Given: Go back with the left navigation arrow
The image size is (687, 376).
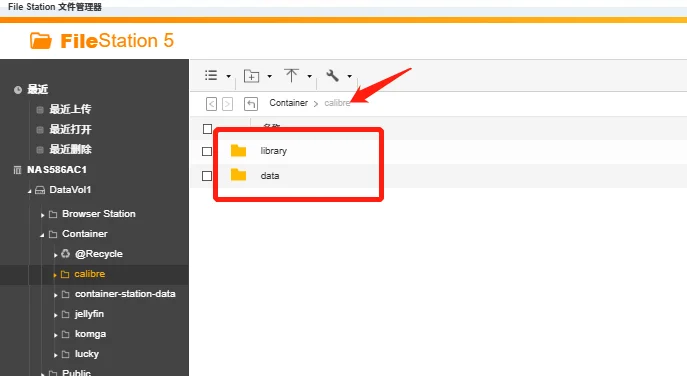Looking at the screenshot, I should point(211,104).
